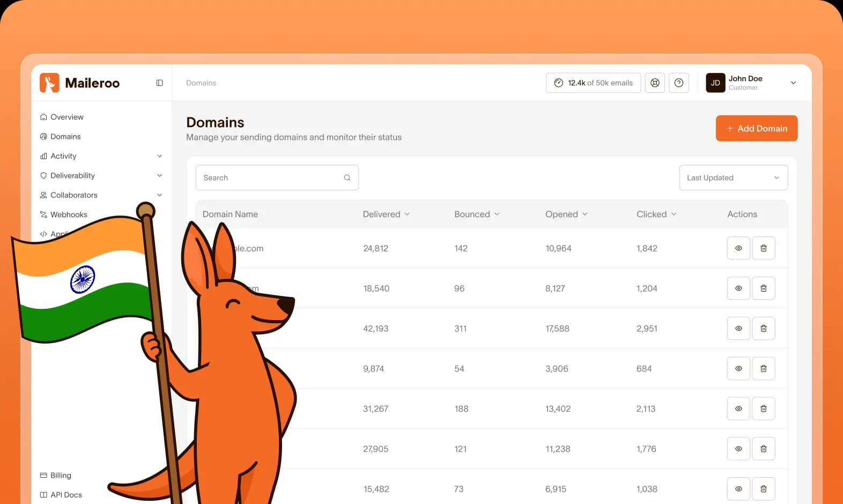The height and width of the screenshot is (504, 843).
Task: Click the Bounced value 142
Action: click(x=461, y=248)
